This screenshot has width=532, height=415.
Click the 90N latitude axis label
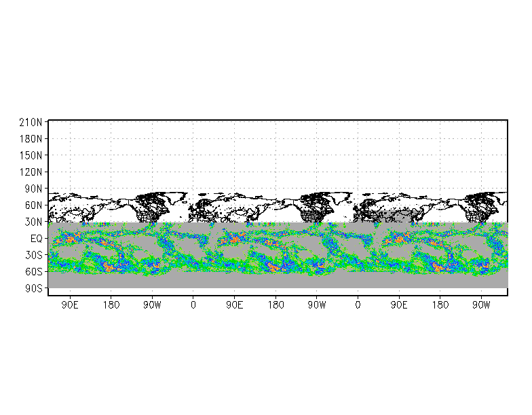click(33, 189)
